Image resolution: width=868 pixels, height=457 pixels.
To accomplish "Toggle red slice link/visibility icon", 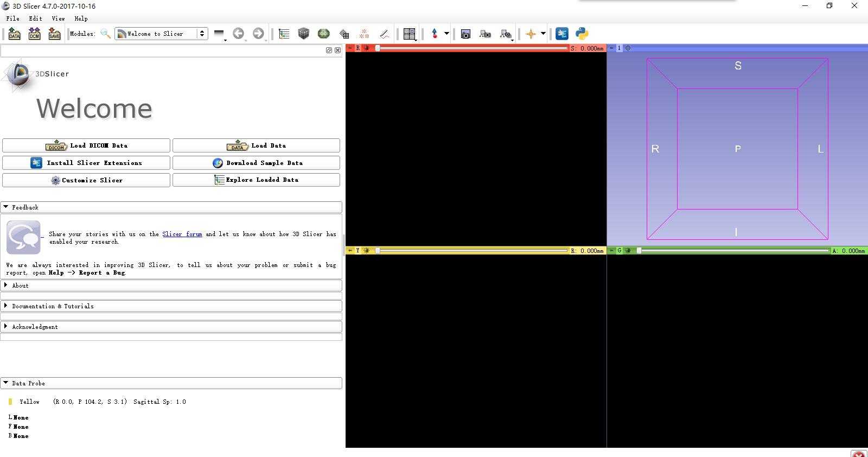I will click(367, 48).
